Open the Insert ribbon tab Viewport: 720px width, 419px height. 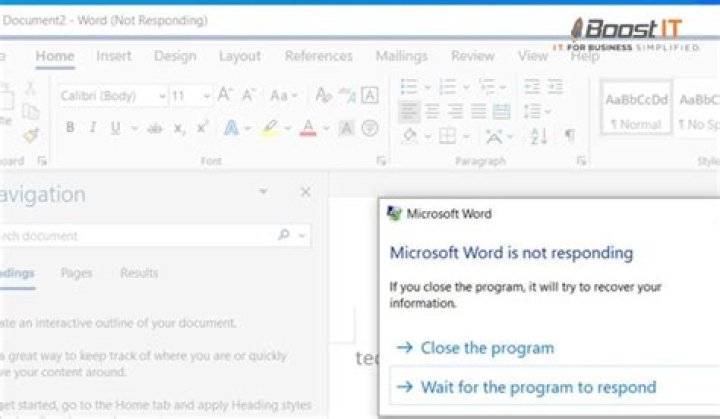(x=113, y=56)
